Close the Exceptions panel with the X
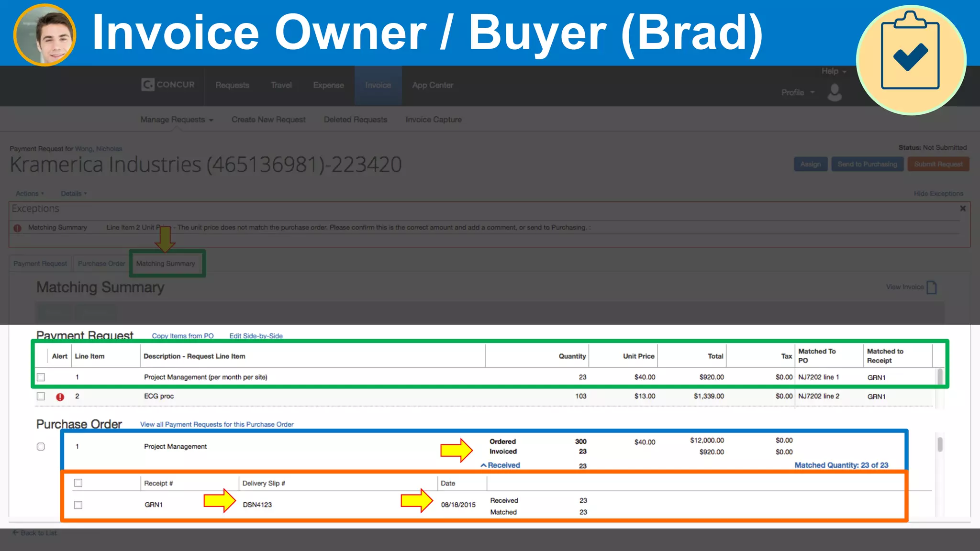980x551 pixels. point(963,209)
